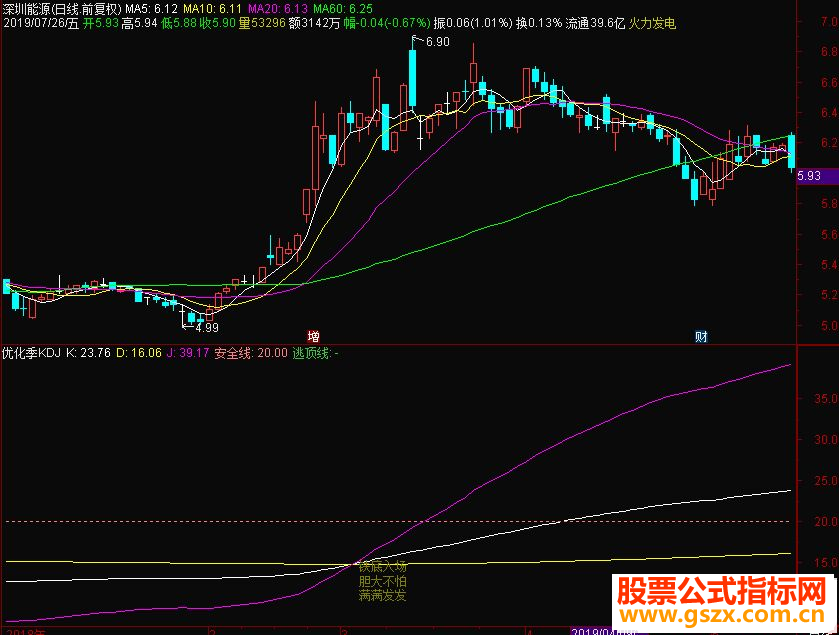Click the turnover amount 额3142万
The image size is (839, 635).
tap(314, 23)
